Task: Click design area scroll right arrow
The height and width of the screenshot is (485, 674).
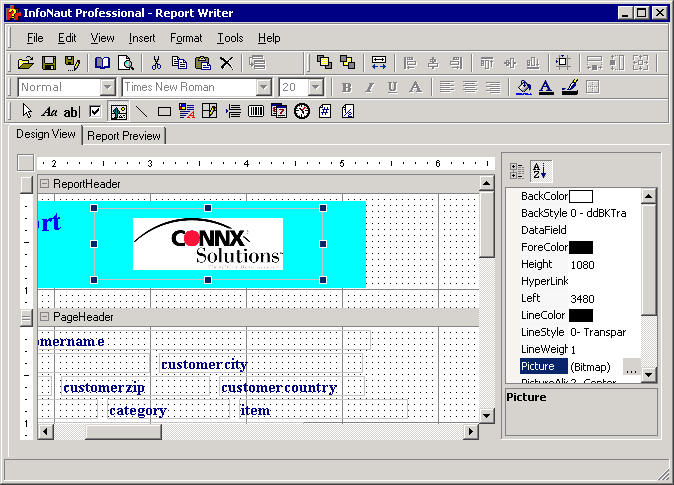Action: coord(471,431)
